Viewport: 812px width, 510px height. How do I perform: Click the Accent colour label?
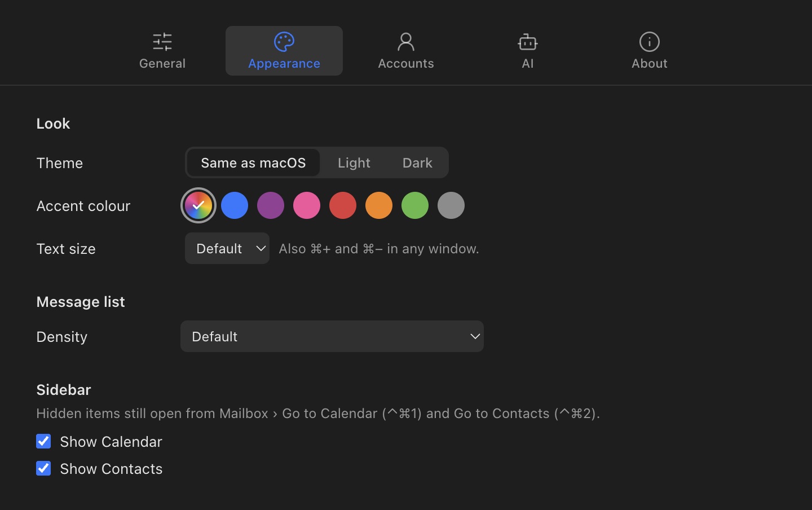click(83, 206)
